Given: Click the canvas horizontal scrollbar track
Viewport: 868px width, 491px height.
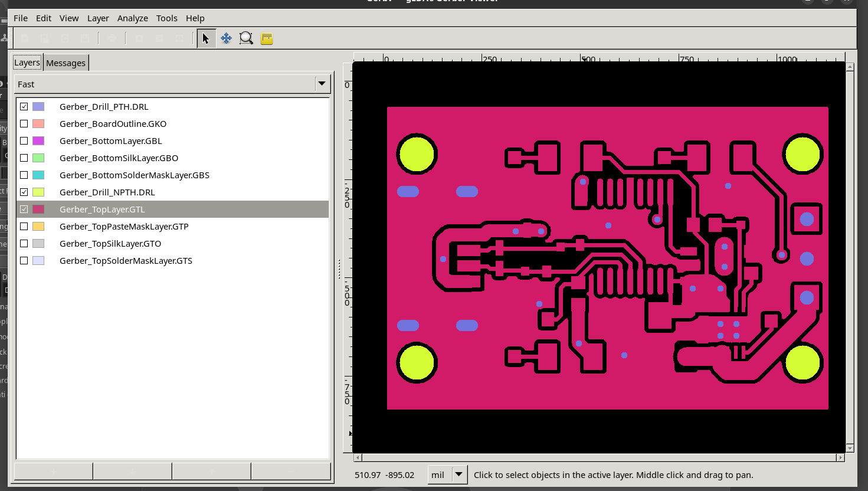Looking at the screenshot, I should pyautogui.click(x=599, y=457).
